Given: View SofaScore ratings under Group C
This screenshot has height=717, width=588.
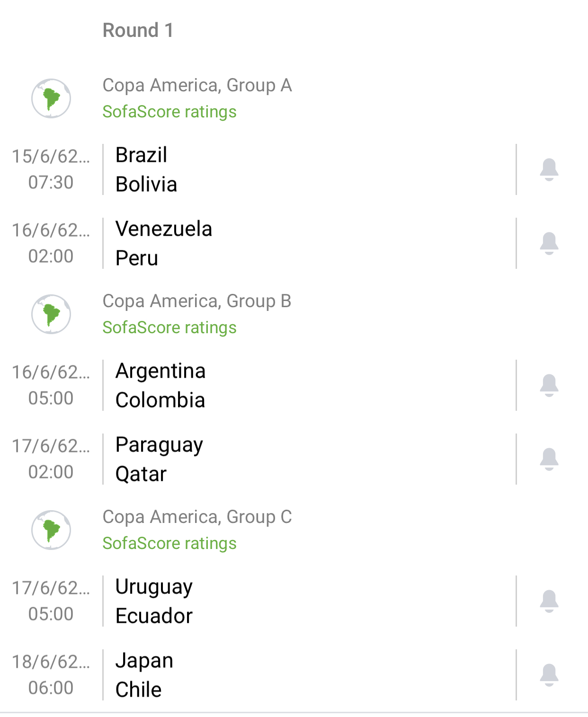Looking at the screenshot, I should pos(169,543).
